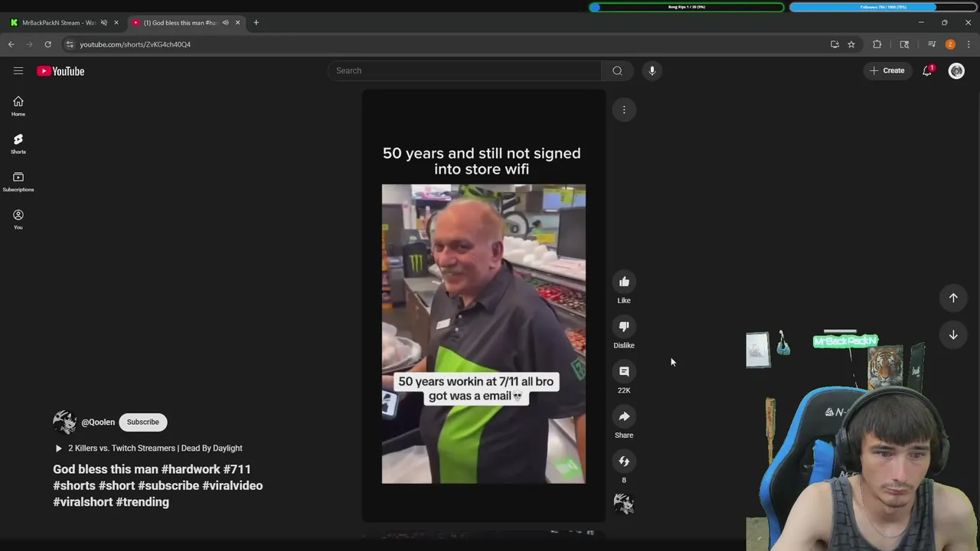Image resolution: width=980 pixels, height=551 pixels.
Task: Open Home in the sidebar
Action: [x=18, y=106]
